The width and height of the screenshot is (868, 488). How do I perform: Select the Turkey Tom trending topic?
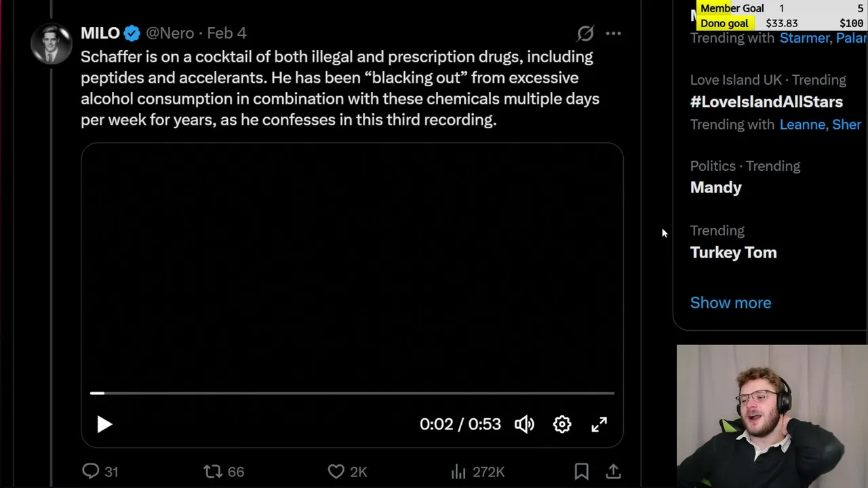pos(733,252)
